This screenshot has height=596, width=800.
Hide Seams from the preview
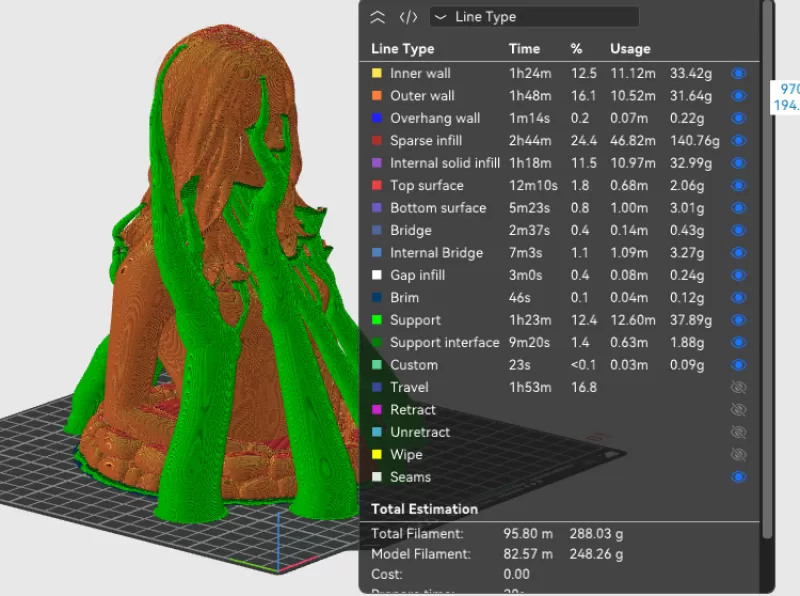[738, 477]
